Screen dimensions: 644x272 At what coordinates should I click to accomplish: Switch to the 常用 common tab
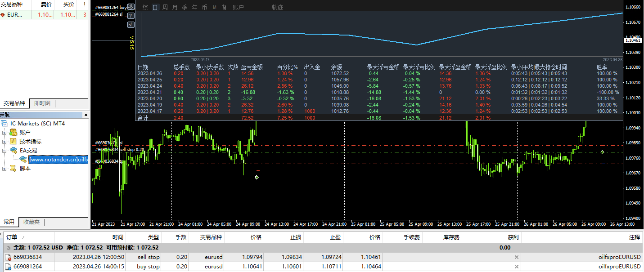9,222
